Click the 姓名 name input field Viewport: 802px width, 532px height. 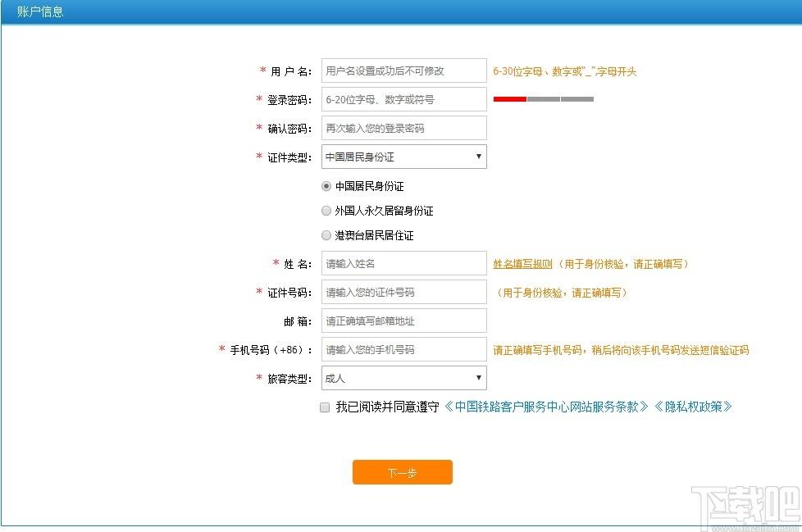point(403,264)
